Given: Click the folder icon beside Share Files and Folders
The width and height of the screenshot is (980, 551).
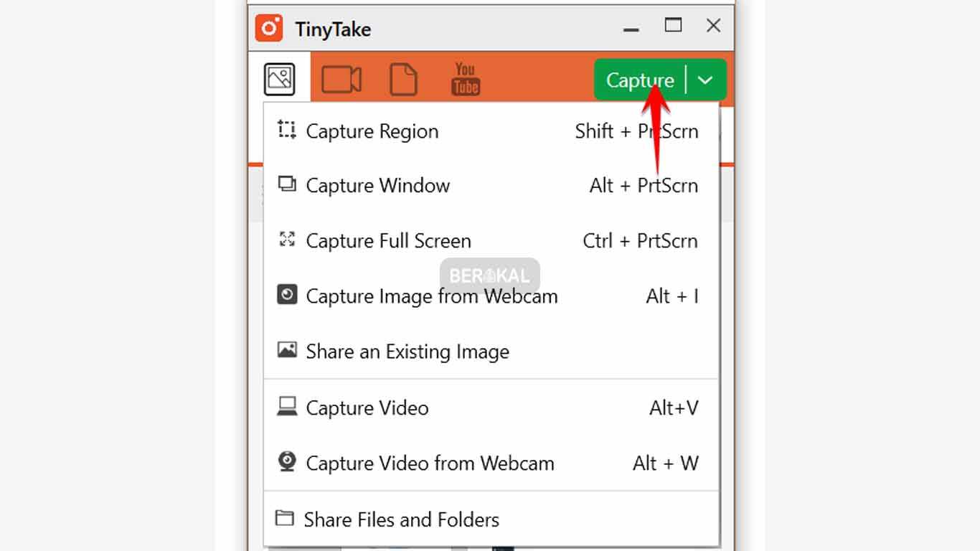Looking at the screenshot, I should pyautogui.click(x=286, y=519).
